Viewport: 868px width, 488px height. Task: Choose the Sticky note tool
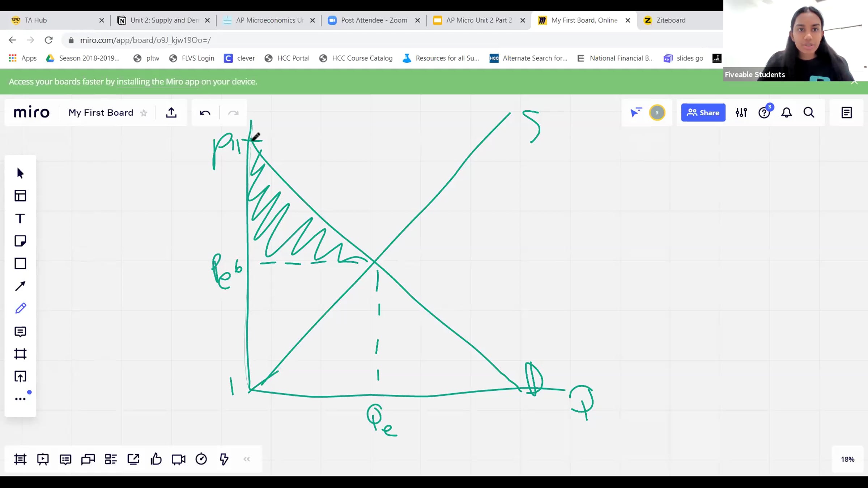coord(20,241)
